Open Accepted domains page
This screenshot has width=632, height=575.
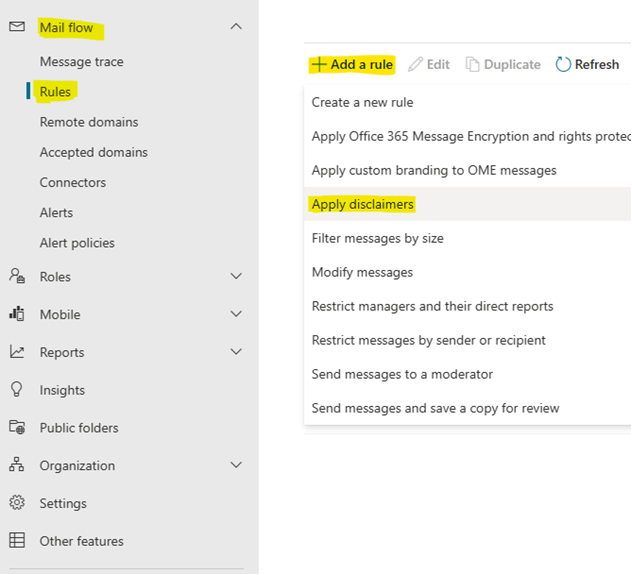pyautogui.click(x=94, y=152)
